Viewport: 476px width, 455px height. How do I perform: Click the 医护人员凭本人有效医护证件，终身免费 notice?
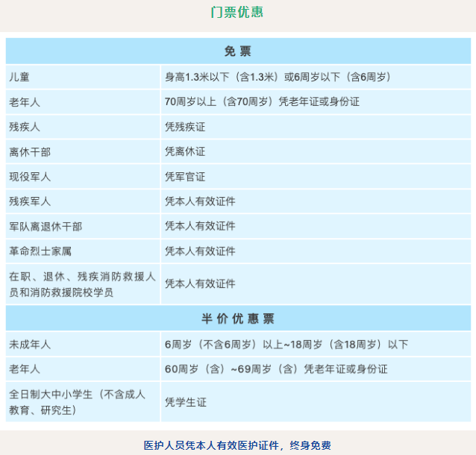(x=237, y=445)
